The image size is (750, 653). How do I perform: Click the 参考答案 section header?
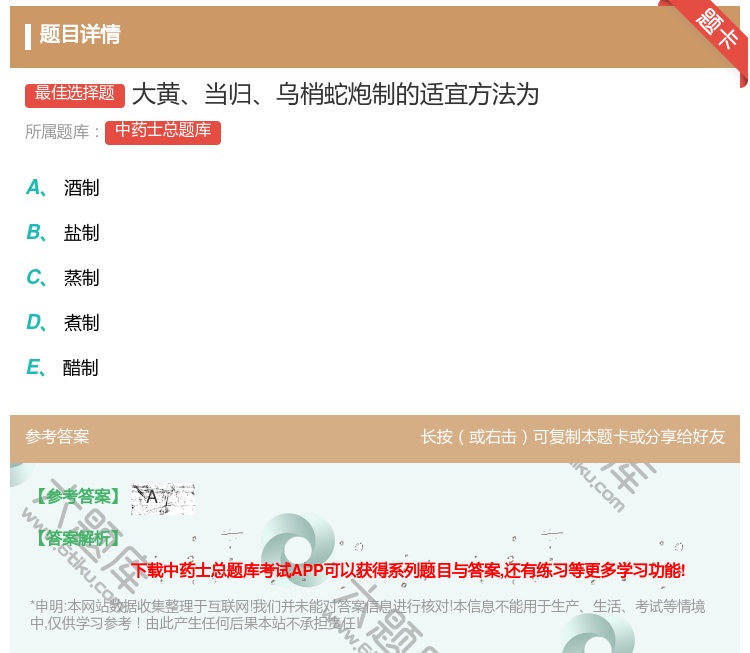(57, 437)
